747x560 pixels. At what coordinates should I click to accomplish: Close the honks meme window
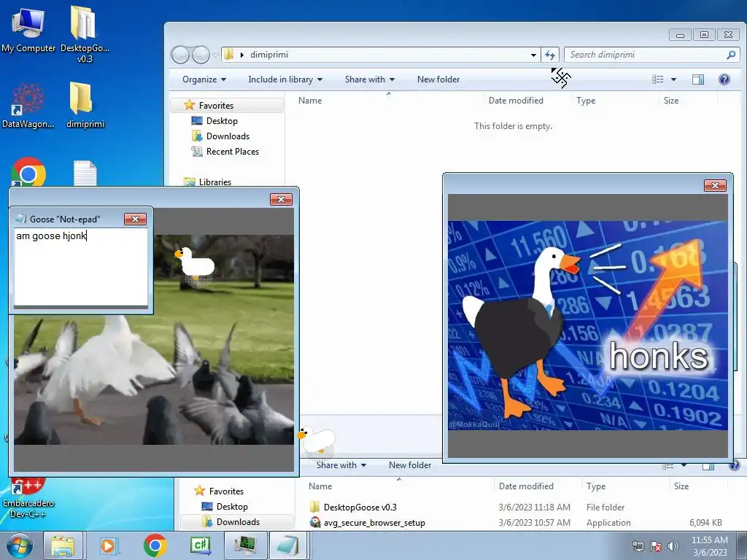point(715,186)
